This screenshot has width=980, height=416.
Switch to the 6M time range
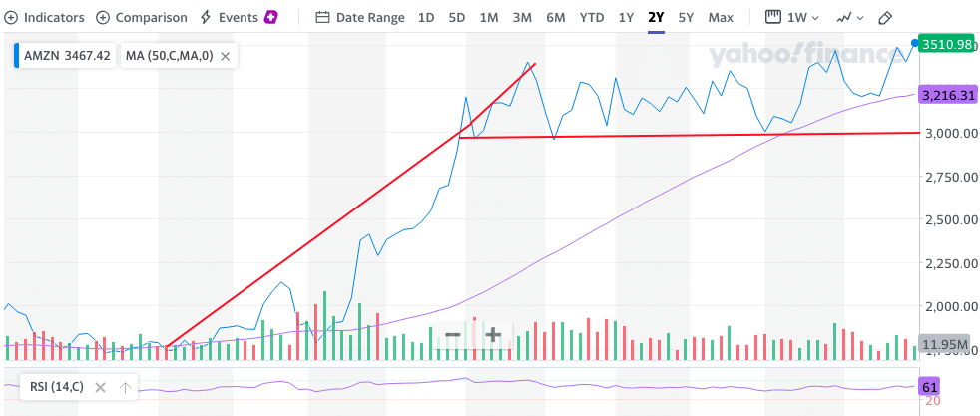coord(555,18)
